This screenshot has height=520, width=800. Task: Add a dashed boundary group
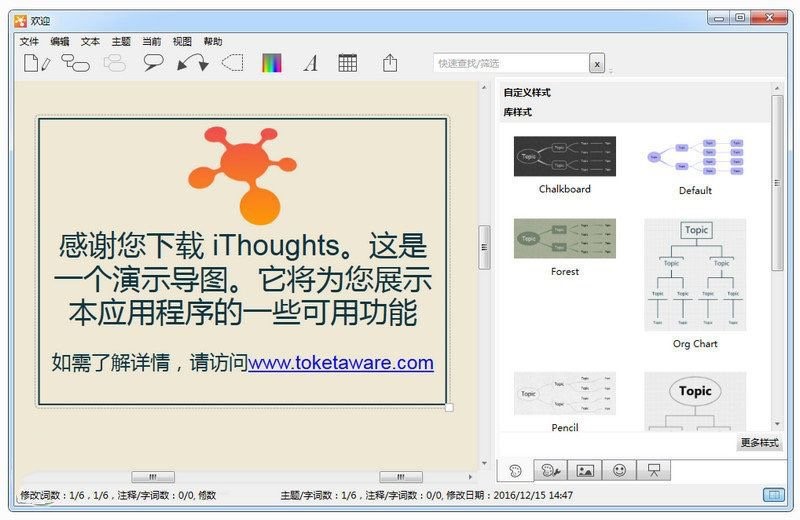coord(233,63)
